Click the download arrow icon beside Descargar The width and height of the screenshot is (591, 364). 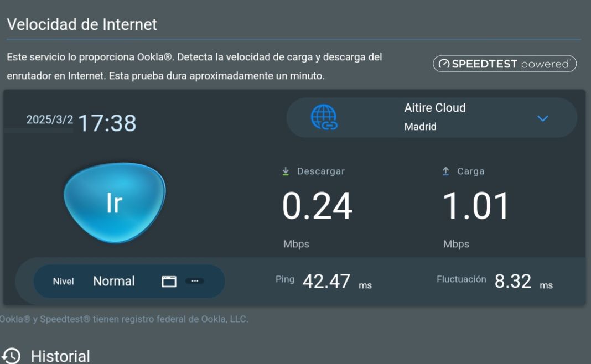286,171
